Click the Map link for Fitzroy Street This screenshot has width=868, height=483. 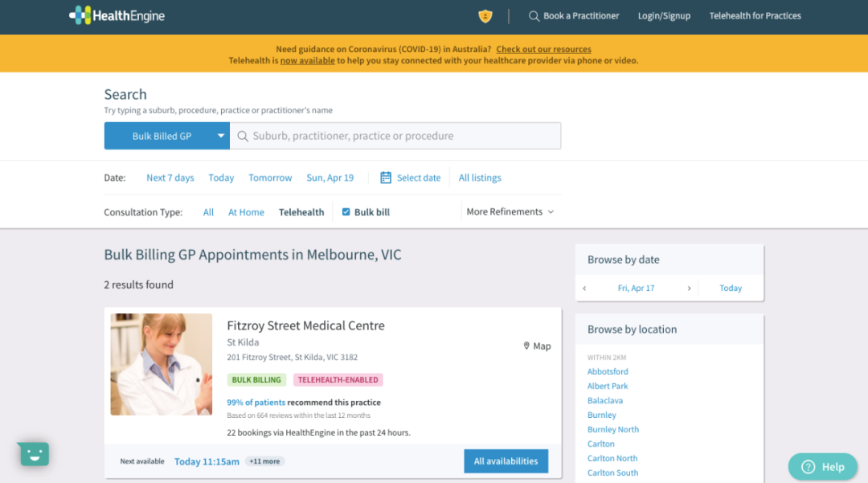pyautogui.click(x=537, y=346)
